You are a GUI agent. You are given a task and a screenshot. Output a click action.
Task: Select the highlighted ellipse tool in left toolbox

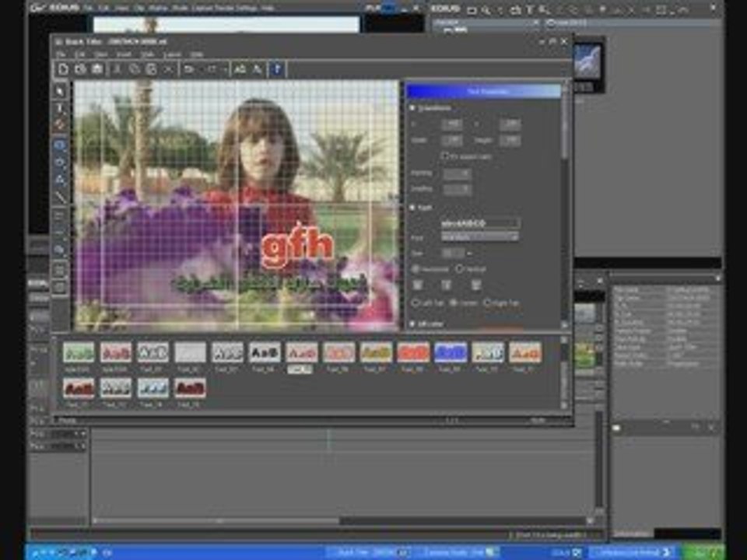[x=60, y=145]
